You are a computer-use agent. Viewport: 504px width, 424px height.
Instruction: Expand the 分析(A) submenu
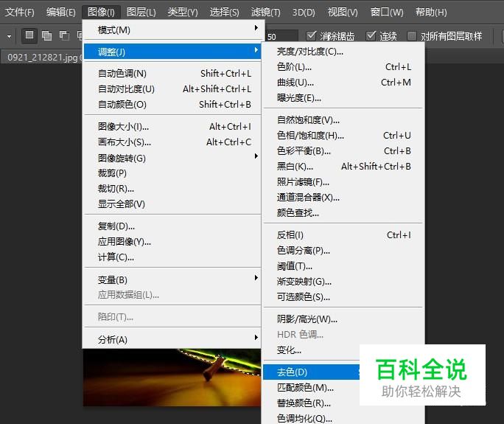click(x=172, y=339)
